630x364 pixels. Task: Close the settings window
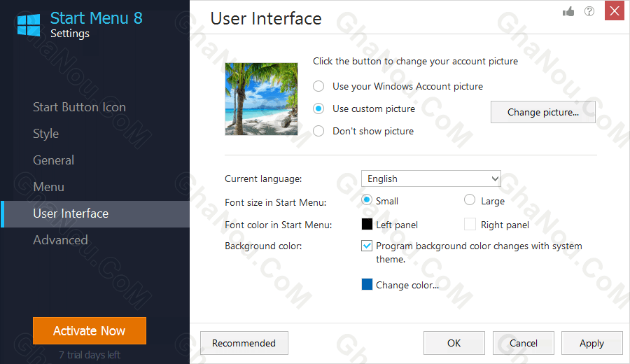(615, 10)
